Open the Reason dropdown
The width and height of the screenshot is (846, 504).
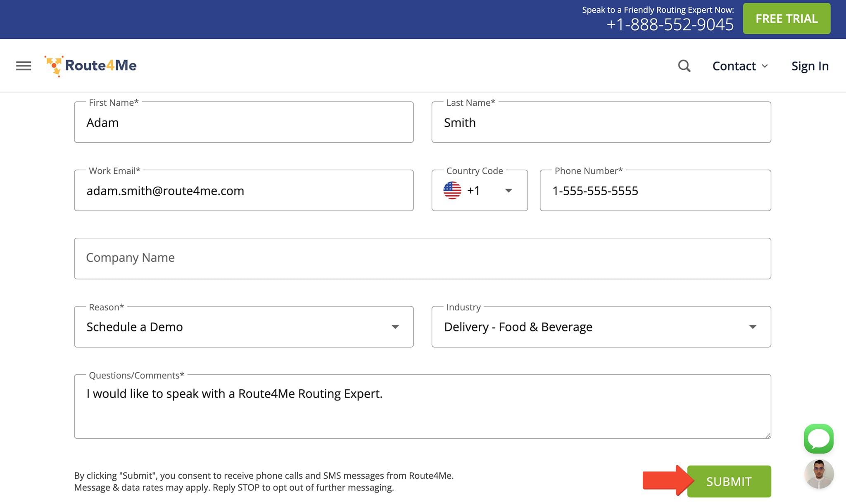[x=244, y=327]
